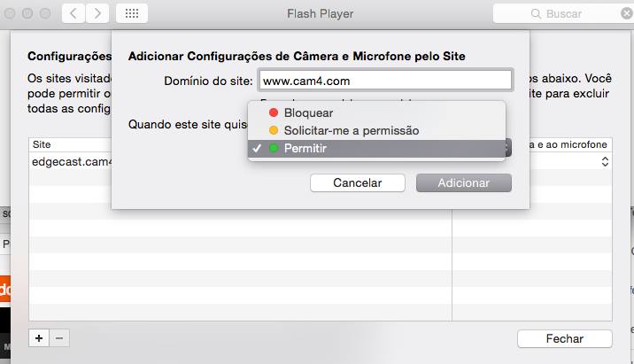Click the Cancelar button
This screenshot has height=364, width=634.
coord(357,182)
